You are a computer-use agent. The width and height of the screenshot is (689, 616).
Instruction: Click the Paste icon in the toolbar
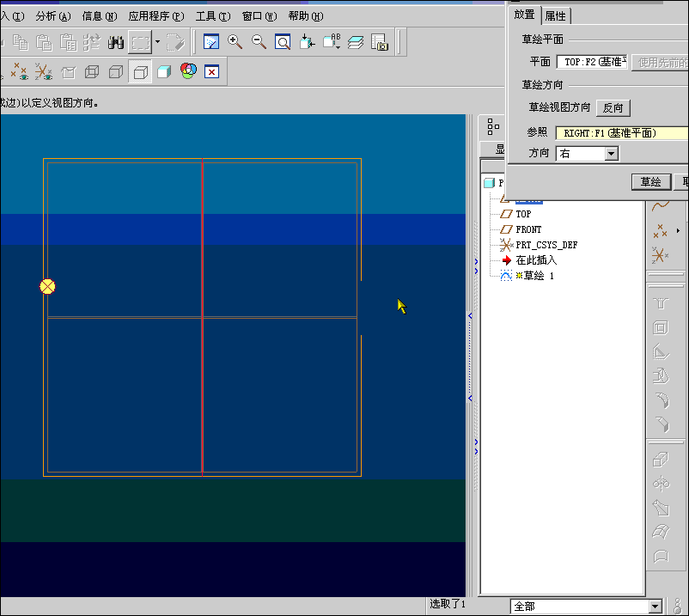[44, 42]
